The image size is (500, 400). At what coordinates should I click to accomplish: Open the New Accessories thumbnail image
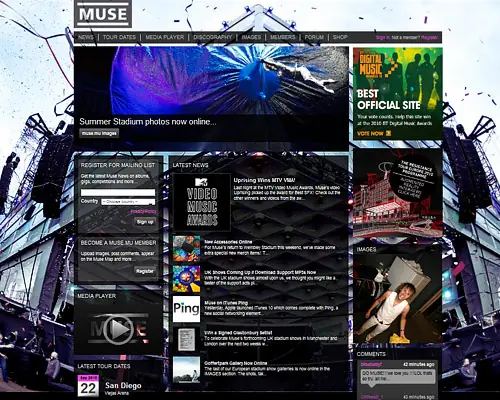click(x=186, y=249)
